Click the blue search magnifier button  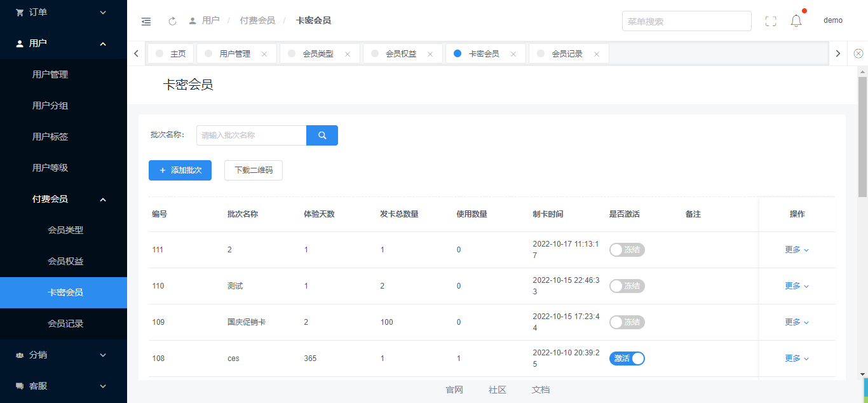322,135
